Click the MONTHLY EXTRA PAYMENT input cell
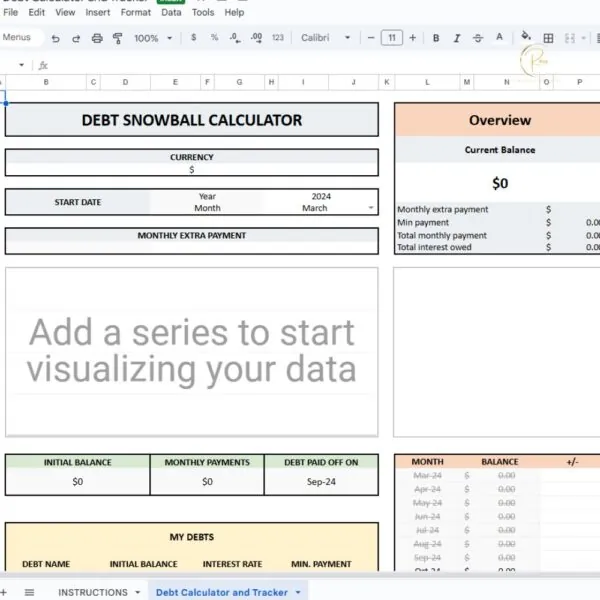The height and width of the screenshot is (600, 600). coord(192,247)
